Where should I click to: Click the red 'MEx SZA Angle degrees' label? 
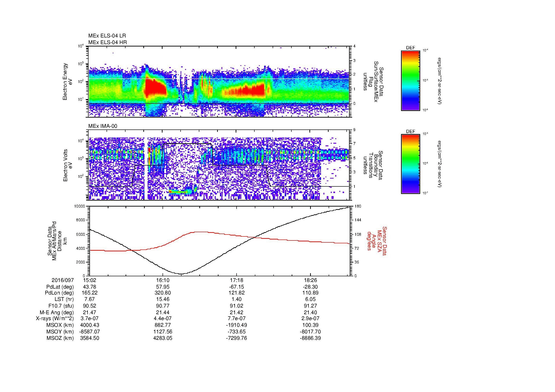(x=377, y=241)
